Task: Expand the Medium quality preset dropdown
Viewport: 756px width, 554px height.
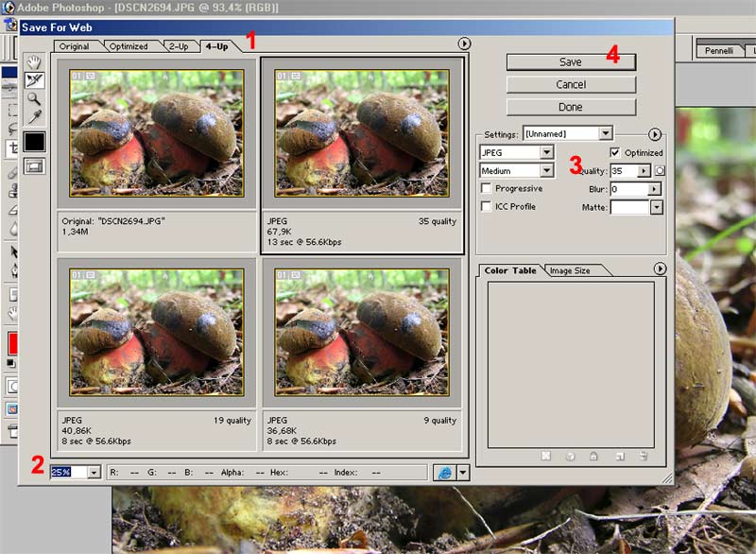Action: pyautogui.click(x=546, y=171)
